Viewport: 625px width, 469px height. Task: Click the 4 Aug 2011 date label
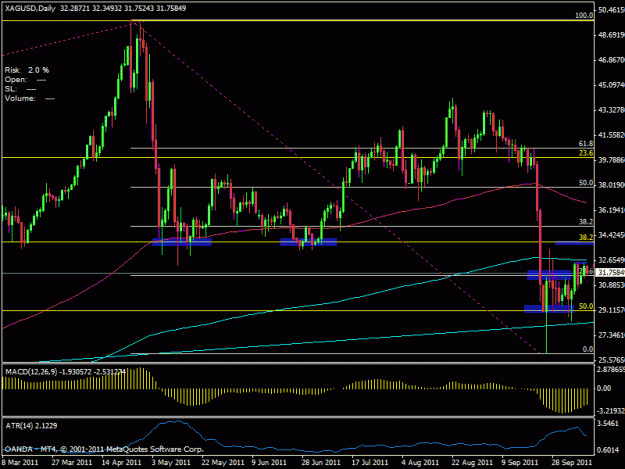420,463
